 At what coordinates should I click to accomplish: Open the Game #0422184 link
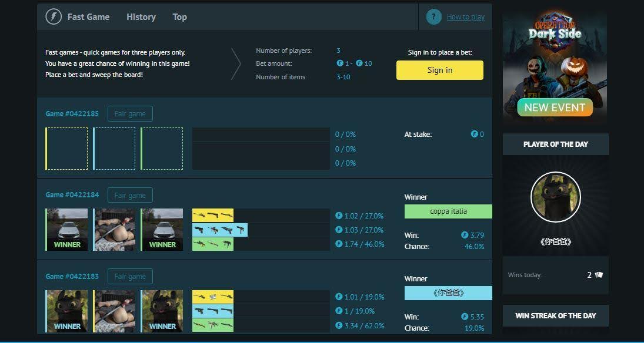coord(72,195)
